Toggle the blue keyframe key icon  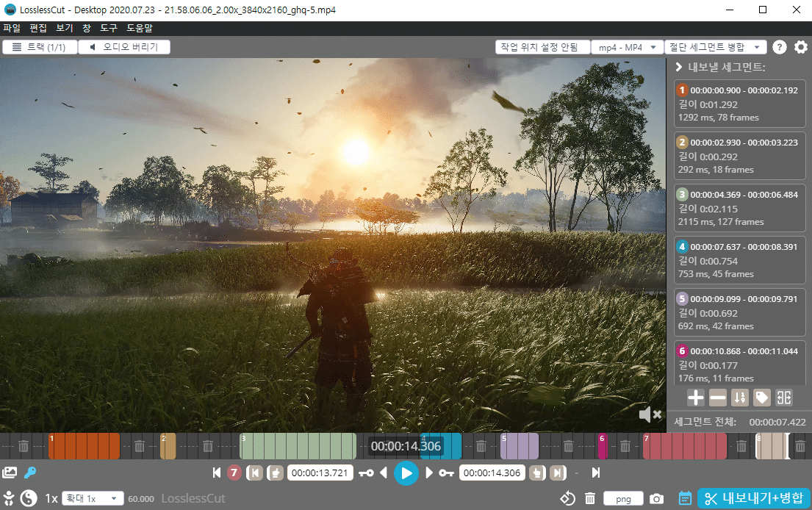[30, 473]
